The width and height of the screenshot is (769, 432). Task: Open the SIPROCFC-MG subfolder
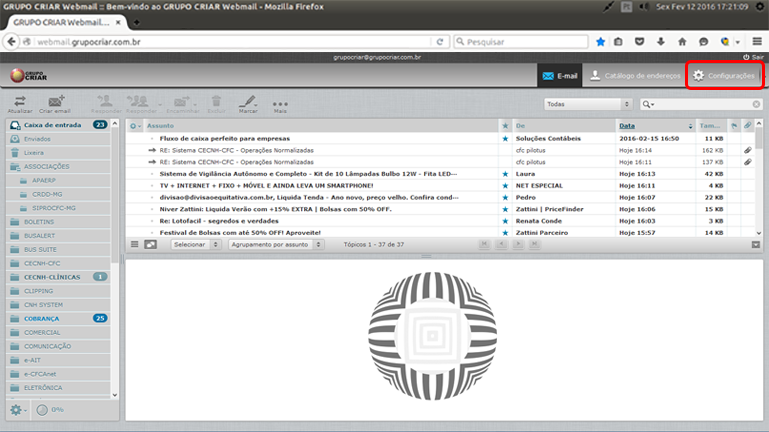click(58, 208)
